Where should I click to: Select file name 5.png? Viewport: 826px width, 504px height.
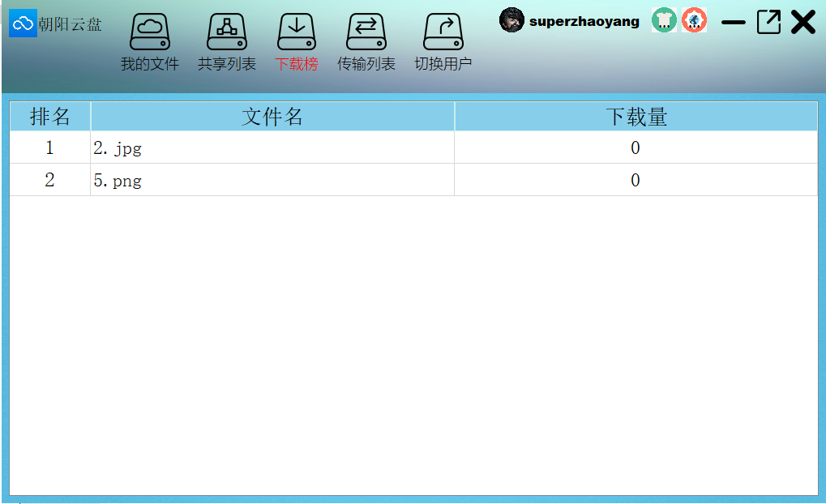click(x=118, y=181)
